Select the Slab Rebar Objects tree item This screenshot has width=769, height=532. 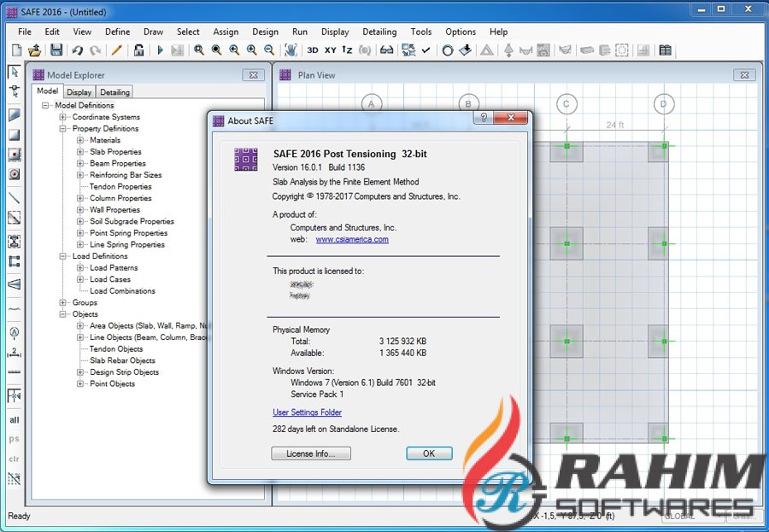coord(122,361)
